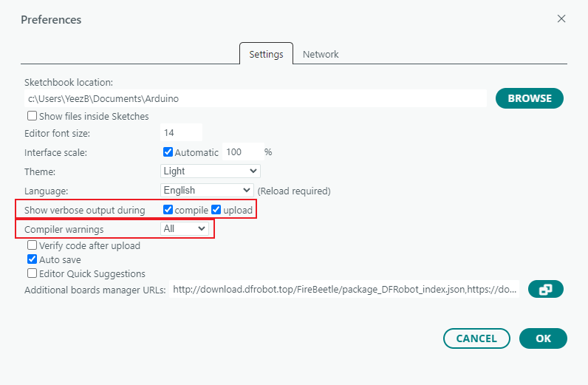The width and height of the screenshot is (588, 385).
Task: Expand the Language dropdown set to English
Action: click(x=207, y=190)
